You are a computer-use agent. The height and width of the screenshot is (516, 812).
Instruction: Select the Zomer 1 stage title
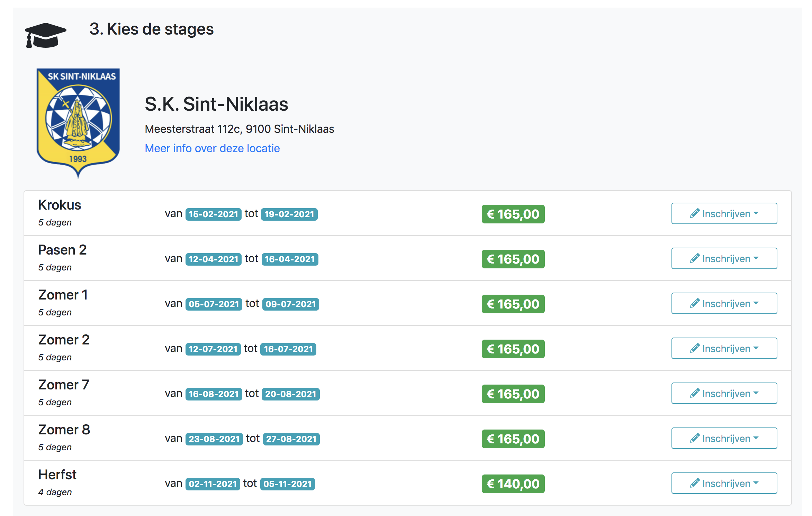click(63, 295)
